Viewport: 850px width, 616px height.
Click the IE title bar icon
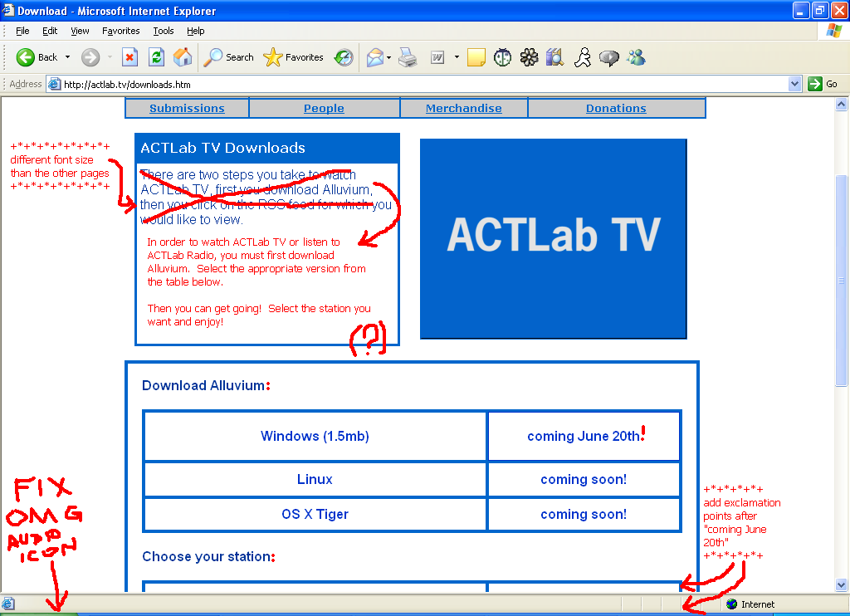tap(7, 10)
